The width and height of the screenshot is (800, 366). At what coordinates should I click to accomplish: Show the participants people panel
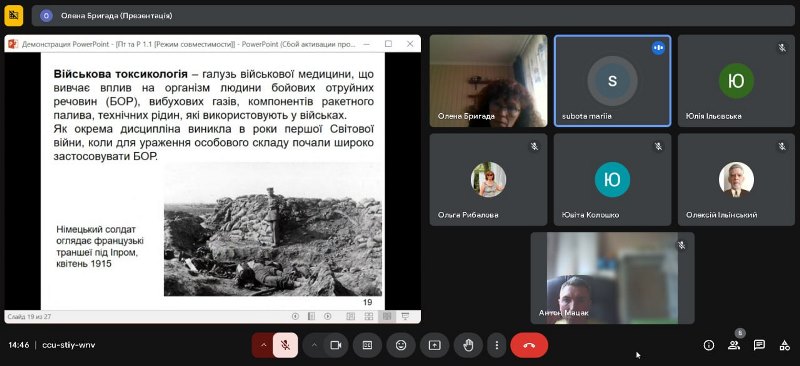(734, 346)
